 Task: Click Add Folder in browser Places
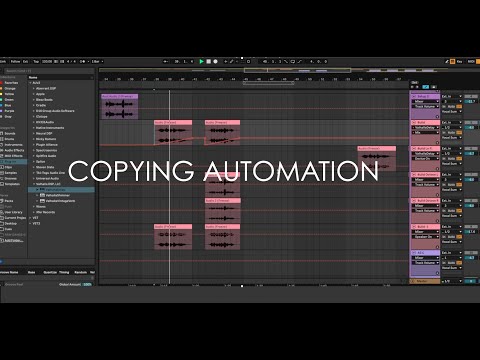(13, 240)
